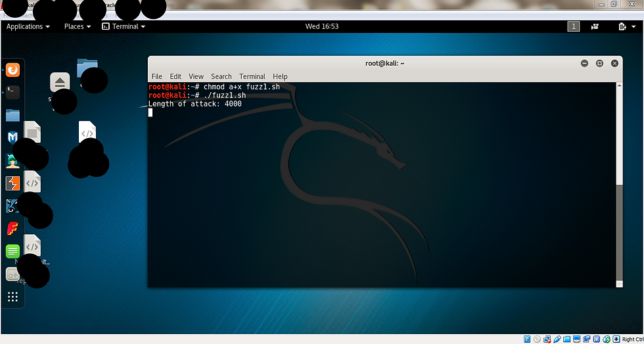Viewport: 644px width, 344px height.
Task: Click the screen recorder icon in top bar
Action: coord(595,26)
